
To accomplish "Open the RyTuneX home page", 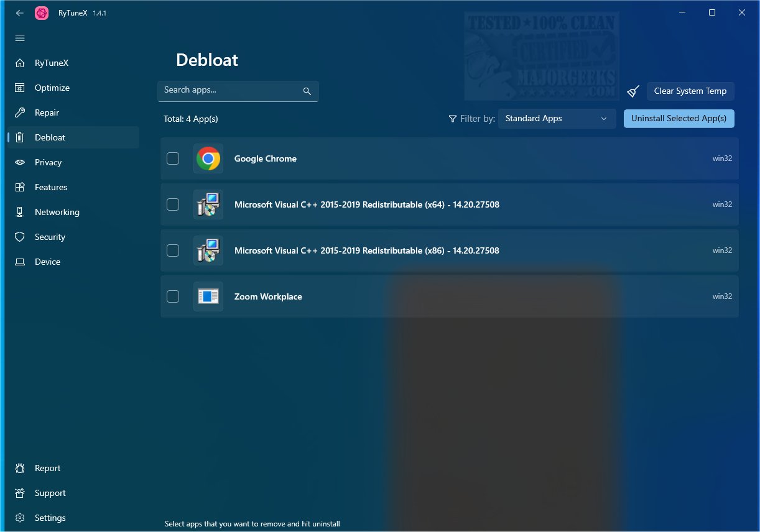I will (x=73, y=63).
